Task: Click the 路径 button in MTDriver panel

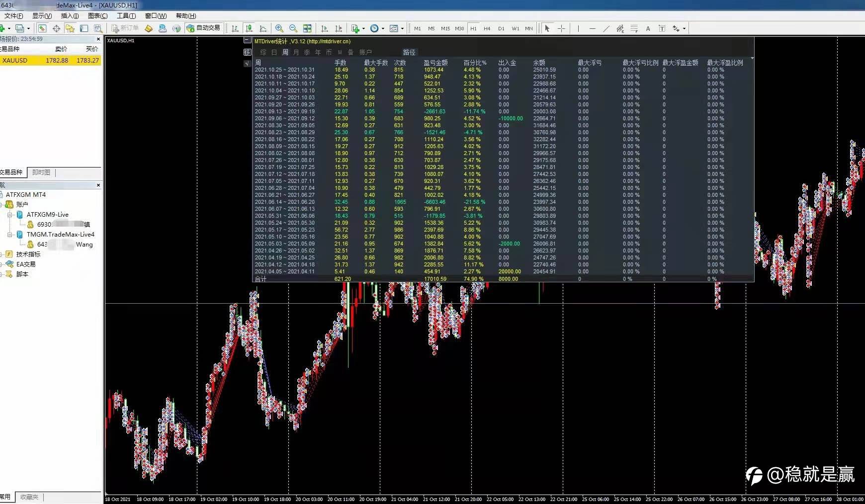Action: [409, 52]
